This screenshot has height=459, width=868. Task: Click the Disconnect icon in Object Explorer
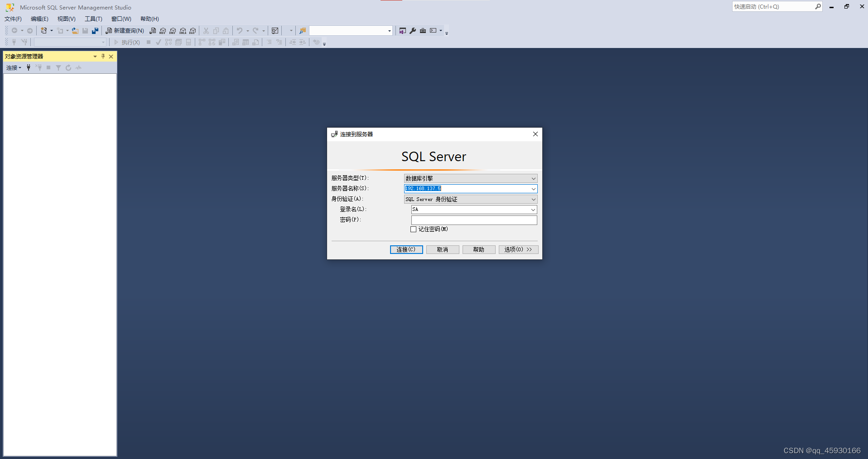tap(39, 67)
